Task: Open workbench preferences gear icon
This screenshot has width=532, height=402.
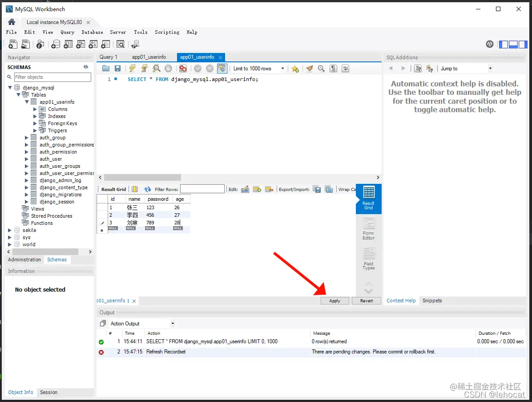Action: point(490,44)
